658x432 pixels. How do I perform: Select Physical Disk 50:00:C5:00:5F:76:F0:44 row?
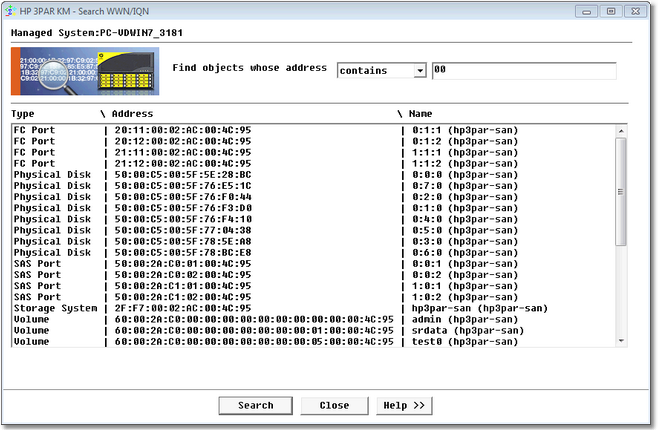pyautogui.click(x=313, y=197)
